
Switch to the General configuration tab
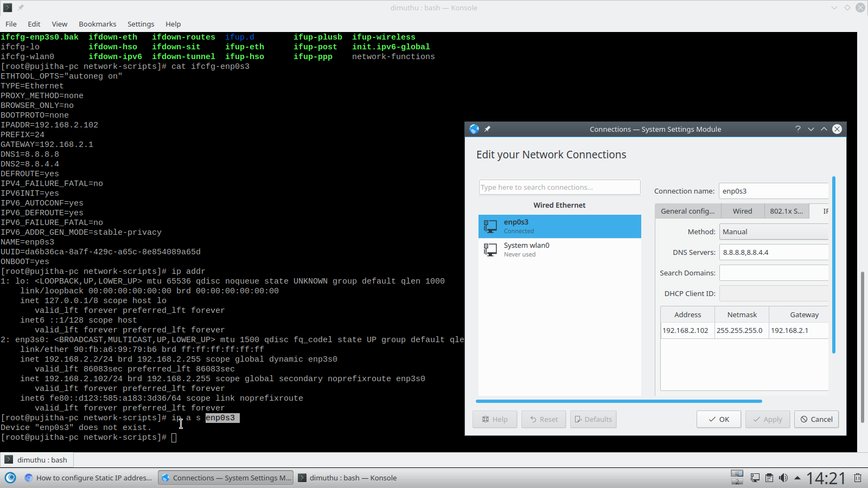(688, 211)
